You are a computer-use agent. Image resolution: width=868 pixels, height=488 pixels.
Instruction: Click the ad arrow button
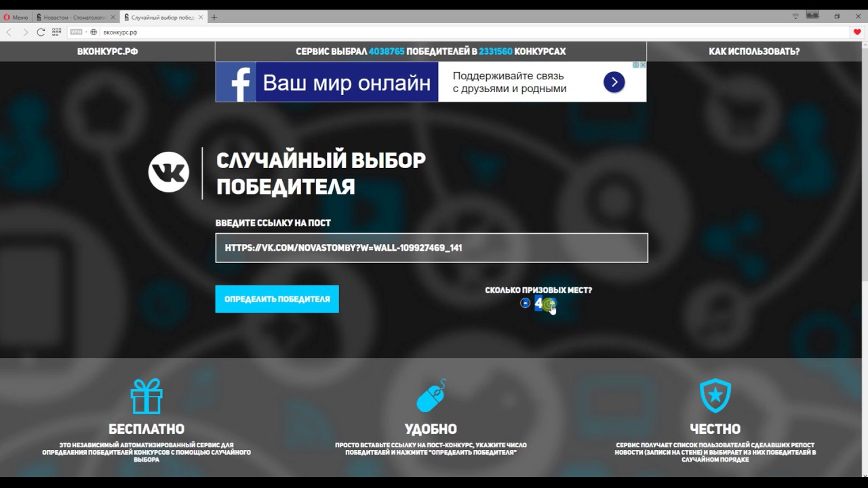[x=614, y=83]
